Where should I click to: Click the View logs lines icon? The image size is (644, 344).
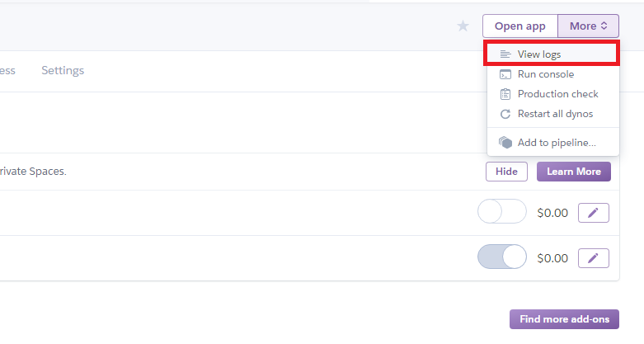click(x=505, y=54)
